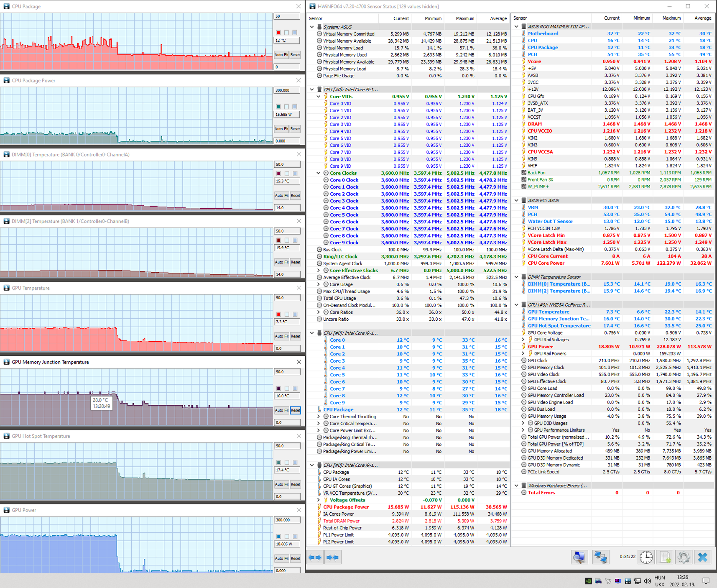
Task: Click Auto Fit in GPU Temperature graph
Action: coord(281,336)
